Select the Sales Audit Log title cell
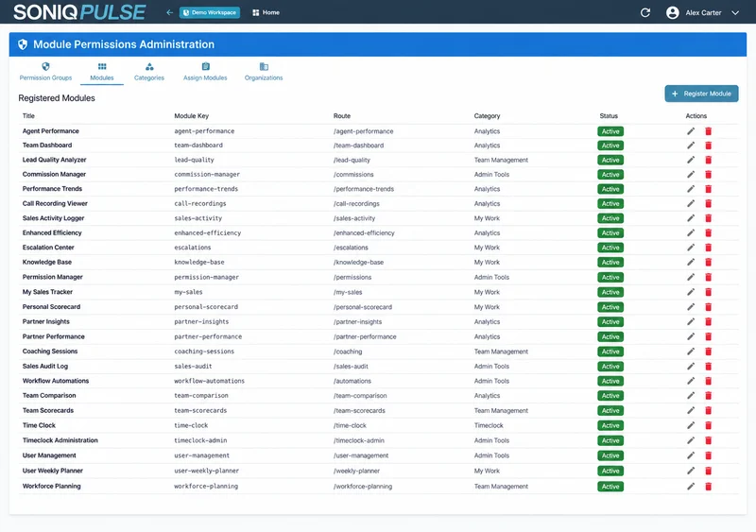Viewport: 756px width, 532px height. (x=44, y=366)
